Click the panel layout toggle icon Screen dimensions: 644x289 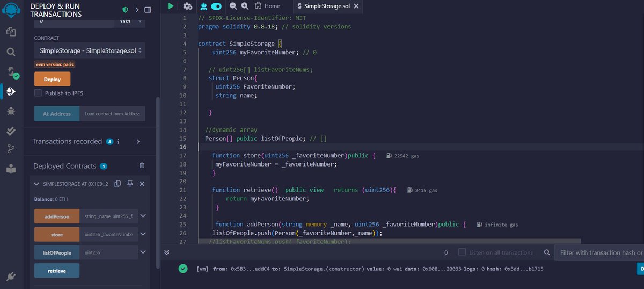pos(148,10)
